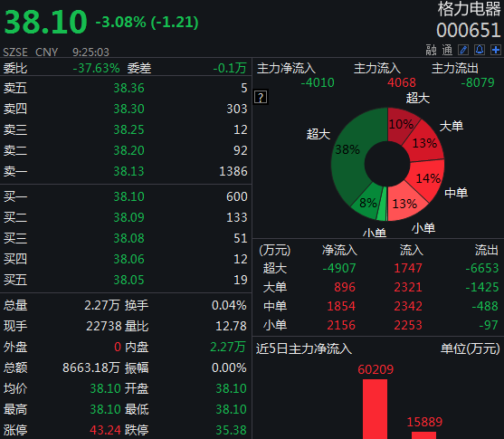Click the timestamp 9:25:03
Screen dimensions: 504x439
click(90, 52)
